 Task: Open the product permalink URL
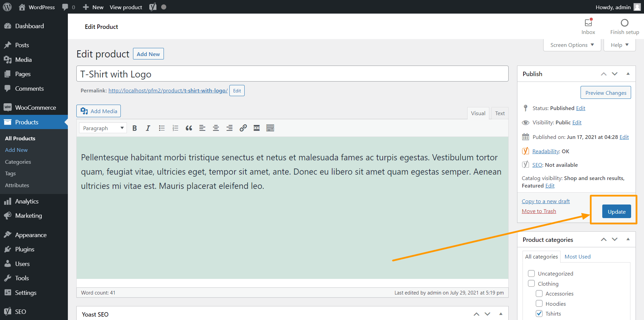[168, 91]
